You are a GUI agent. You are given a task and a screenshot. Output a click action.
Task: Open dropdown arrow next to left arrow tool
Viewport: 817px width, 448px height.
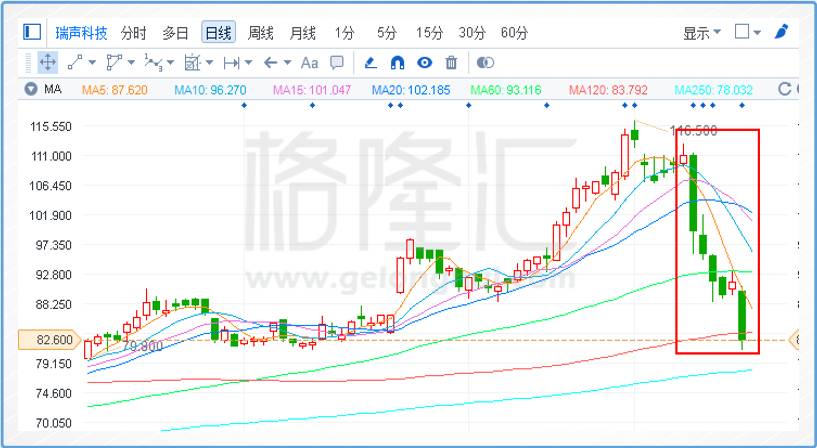click(x=287, y=63)
